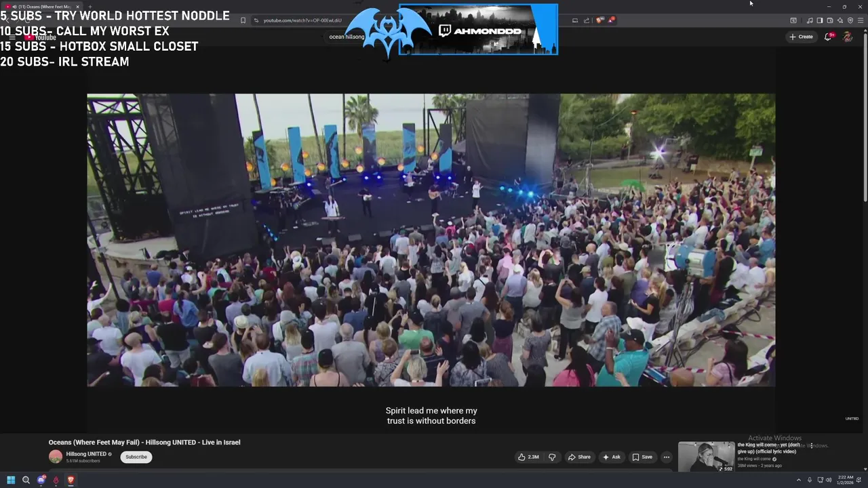Click the Twitch AHMONDDD banner overlay
The width and height of the screenshot is (868, 488).
(x=478, y=29)
